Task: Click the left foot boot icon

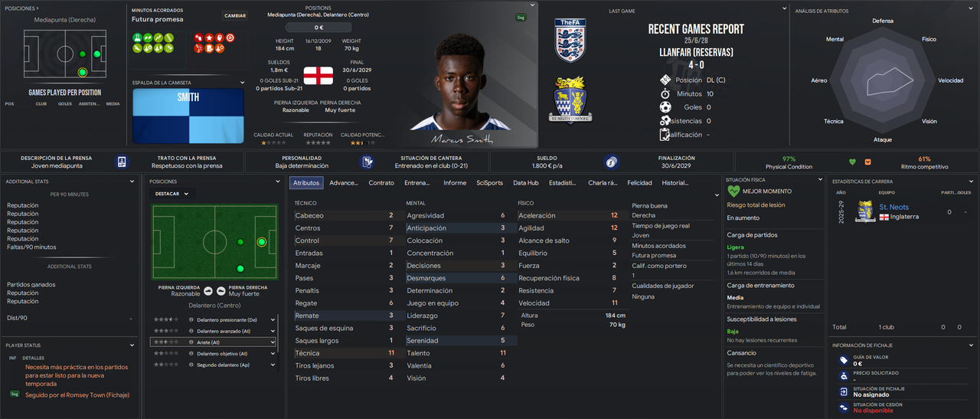Action: point(207,290)
